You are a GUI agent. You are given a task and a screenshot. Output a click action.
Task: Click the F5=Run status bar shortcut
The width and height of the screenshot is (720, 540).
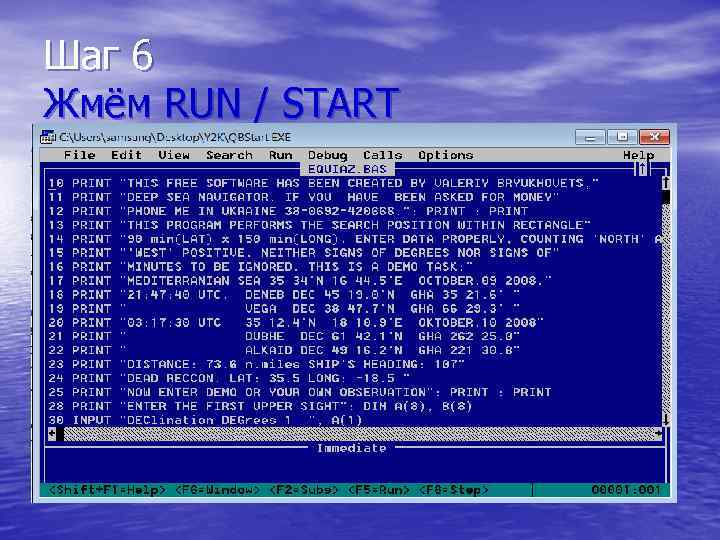[x=379, y=490]
